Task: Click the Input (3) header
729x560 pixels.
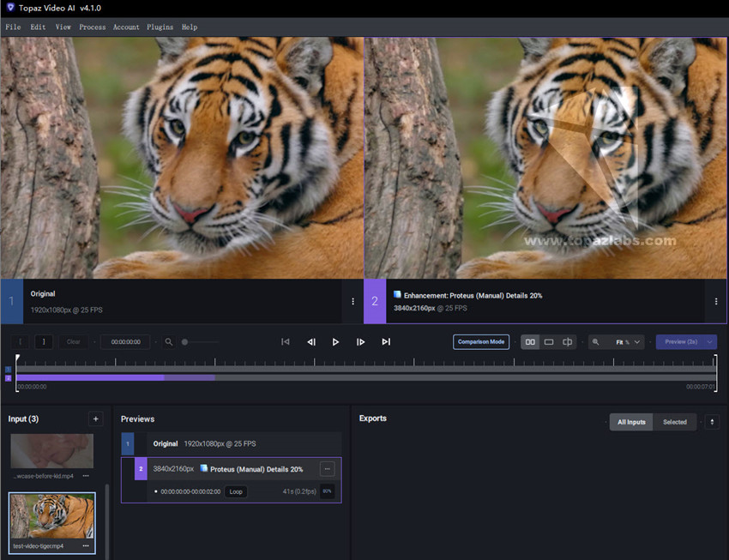Action: 23,418
